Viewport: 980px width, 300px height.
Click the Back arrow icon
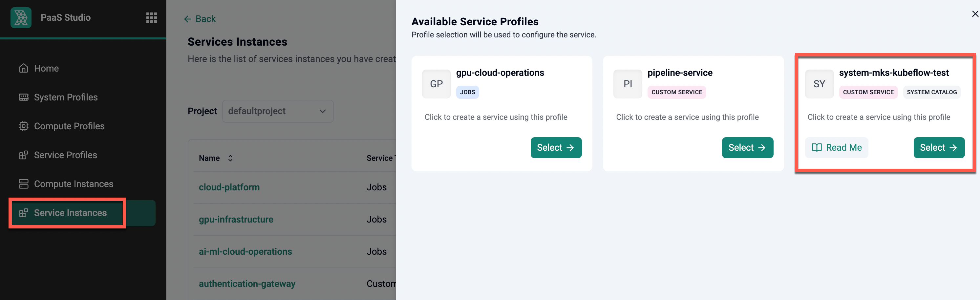(187, 19)
